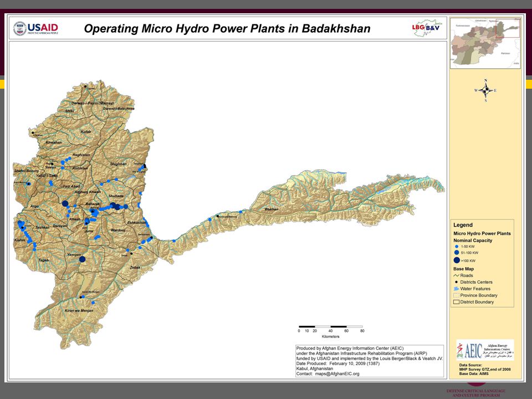Open the Afghanistan inset overview map
The width and height of the screenshot is (532, 399).
(485, 43)
